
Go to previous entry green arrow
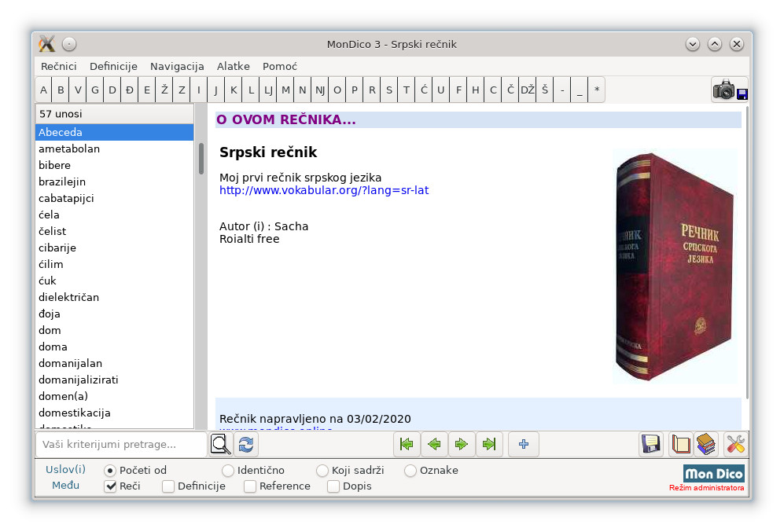pyautogui.click(x=434, y=444)
